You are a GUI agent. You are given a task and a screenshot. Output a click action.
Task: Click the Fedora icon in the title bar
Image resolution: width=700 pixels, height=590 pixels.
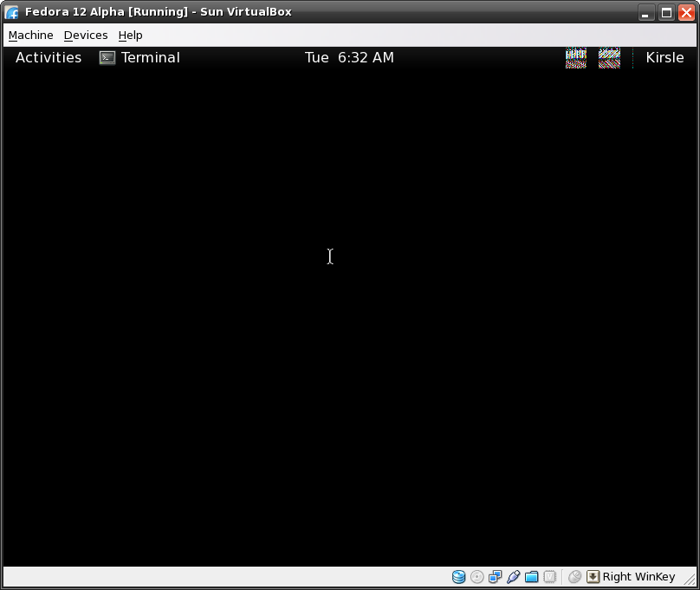click(x=11, y=12)
